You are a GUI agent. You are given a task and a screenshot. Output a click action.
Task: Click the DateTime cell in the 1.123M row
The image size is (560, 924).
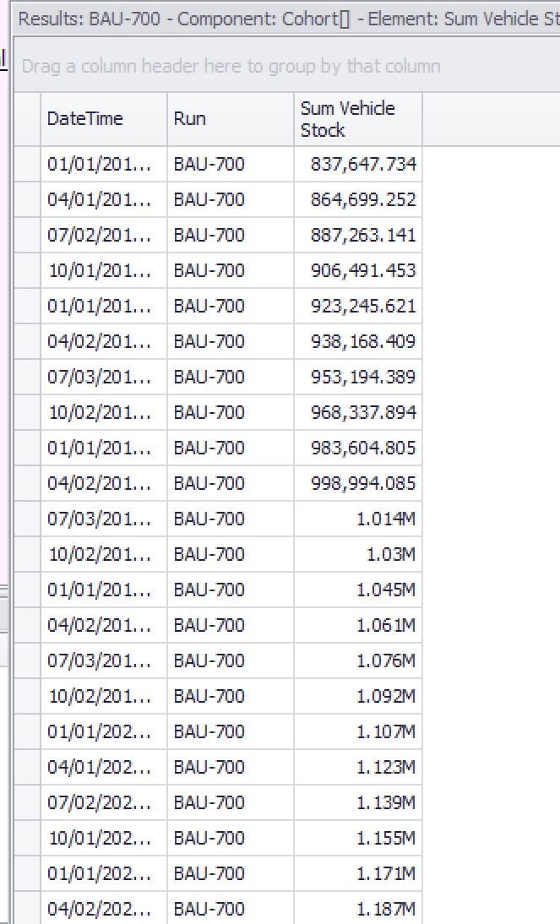pyautogui.click(x=104, y=767)
